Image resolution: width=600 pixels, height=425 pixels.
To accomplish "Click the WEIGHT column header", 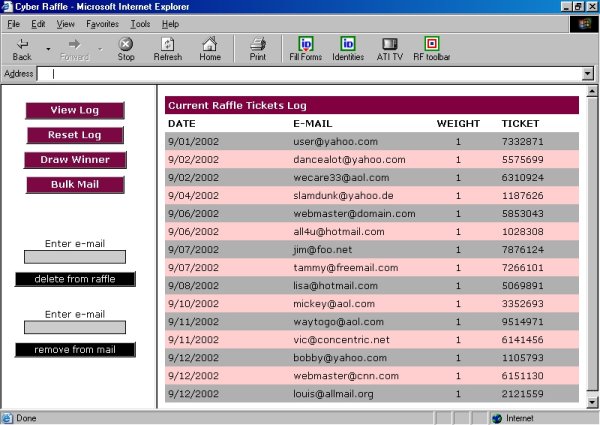I will coord(458,124).
